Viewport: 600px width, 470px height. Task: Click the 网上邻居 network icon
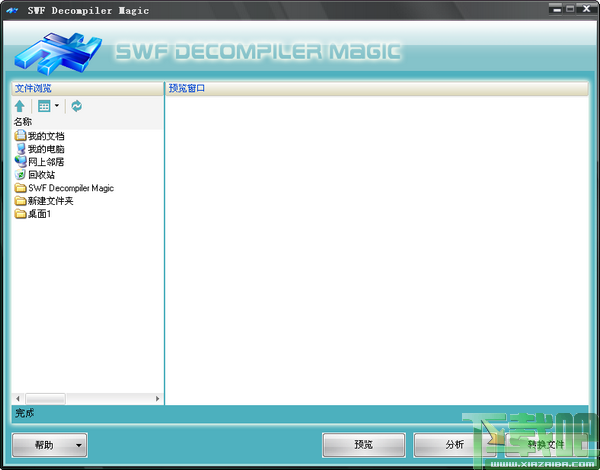(20, 162)
